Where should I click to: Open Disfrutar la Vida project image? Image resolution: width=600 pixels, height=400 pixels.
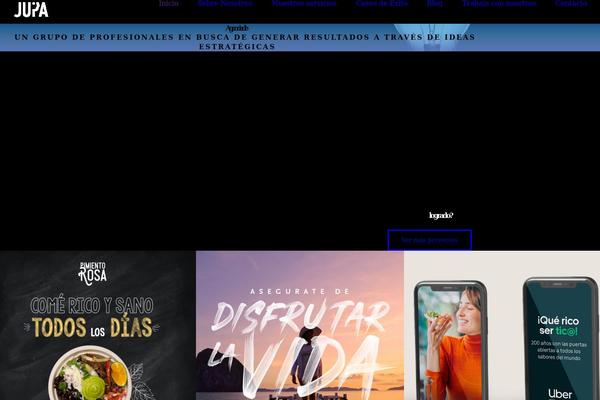tap(300, 325)
